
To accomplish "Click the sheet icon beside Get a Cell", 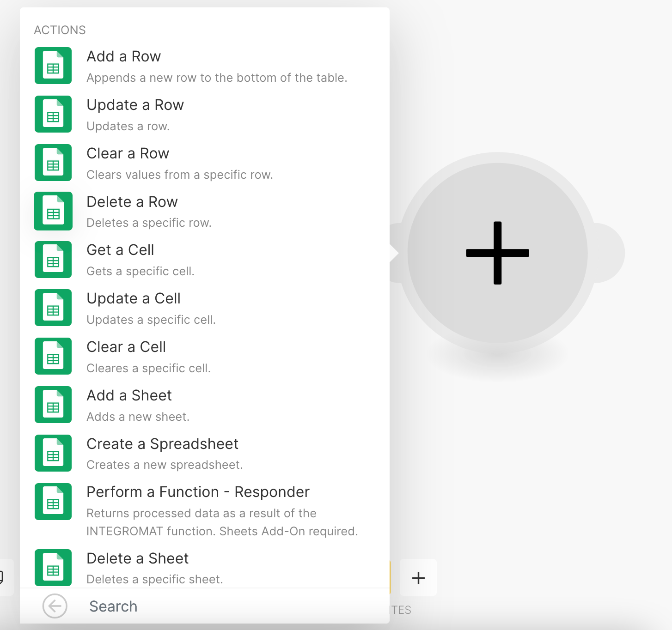I will pyautogui.click(x=53, y=260).
